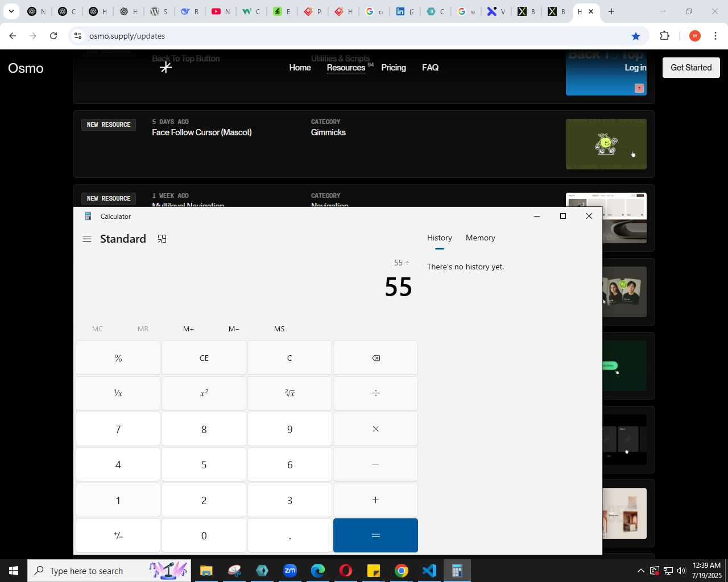Click the equals key in Calculator
Viewport: 728px width, 582px height.
pos(375,535)
